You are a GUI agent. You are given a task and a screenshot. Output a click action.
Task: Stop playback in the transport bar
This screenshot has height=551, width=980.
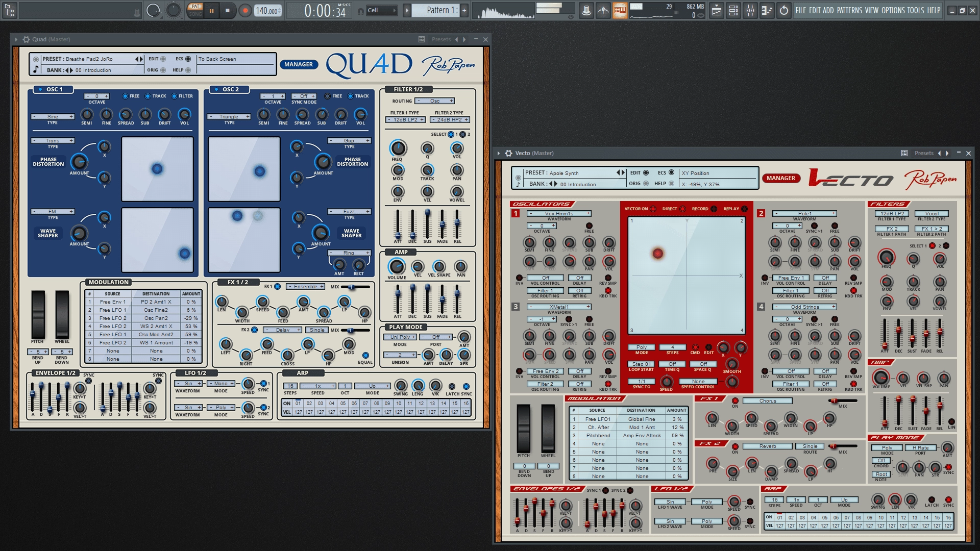[228, 10]
